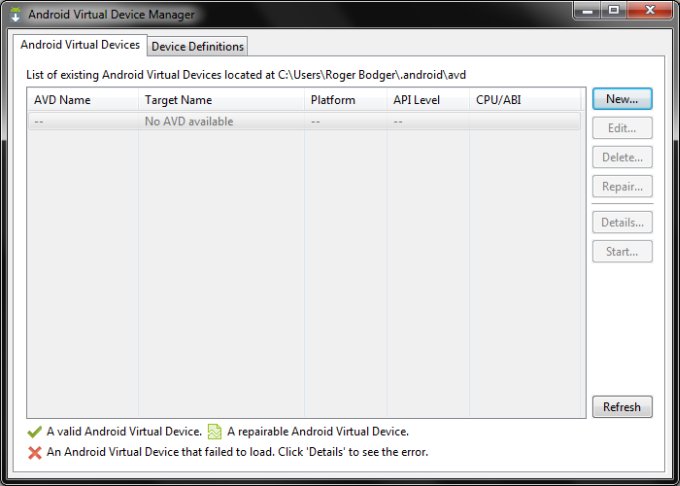Click the green checkmark valid-device icon
The image size is (680, 486).
point(34,432)
